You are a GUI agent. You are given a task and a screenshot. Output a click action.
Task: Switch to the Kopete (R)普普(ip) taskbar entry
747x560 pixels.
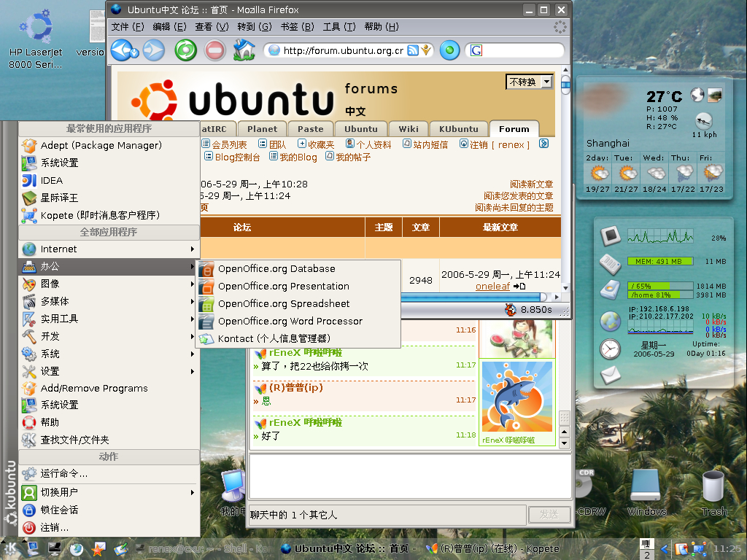[492, 549]
